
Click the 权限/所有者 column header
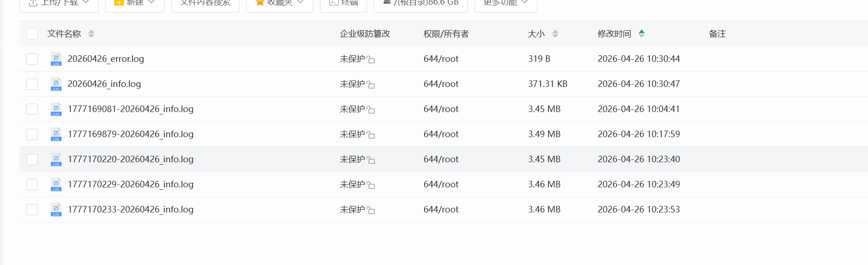coord(446,34)
